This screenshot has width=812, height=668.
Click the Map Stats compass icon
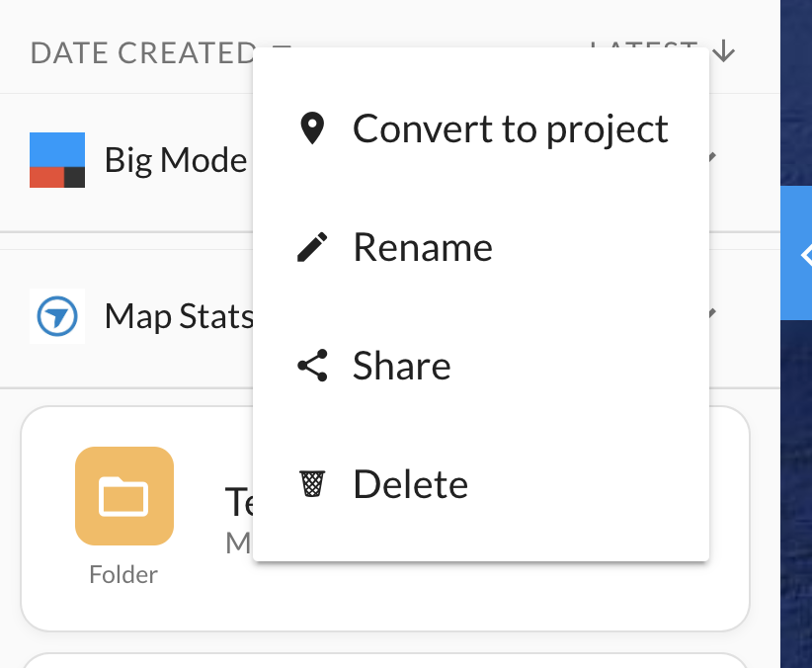click(x=57, y=316)
